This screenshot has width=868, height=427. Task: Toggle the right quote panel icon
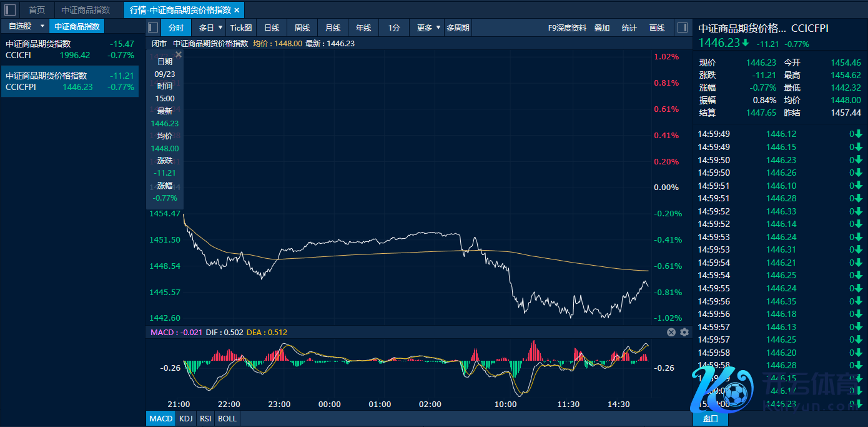[682, 28]
